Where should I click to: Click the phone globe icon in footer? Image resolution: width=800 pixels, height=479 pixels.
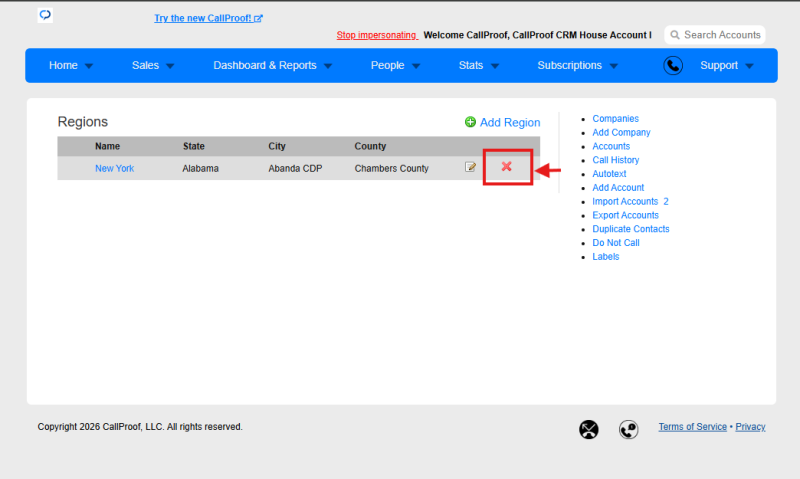pyautogui.click(x=629, y=430)
